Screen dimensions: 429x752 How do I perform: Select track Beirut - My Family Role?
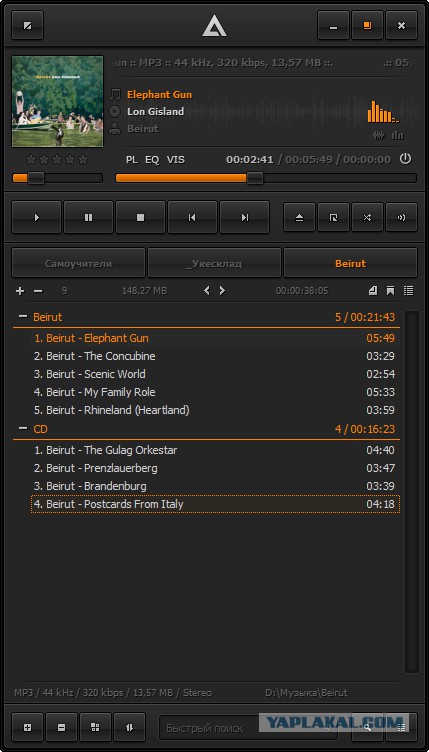(x=215, y=392)
